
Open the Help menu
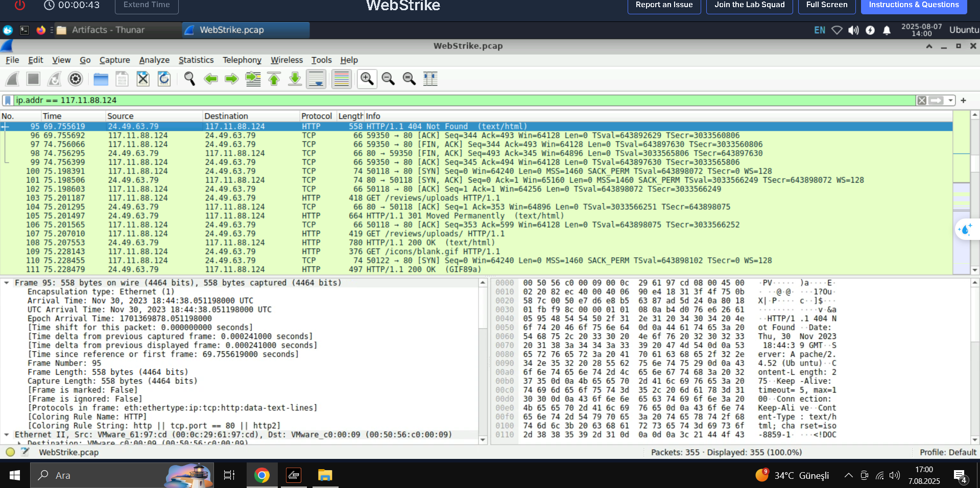pyautogui.click(x=349, y=60)
